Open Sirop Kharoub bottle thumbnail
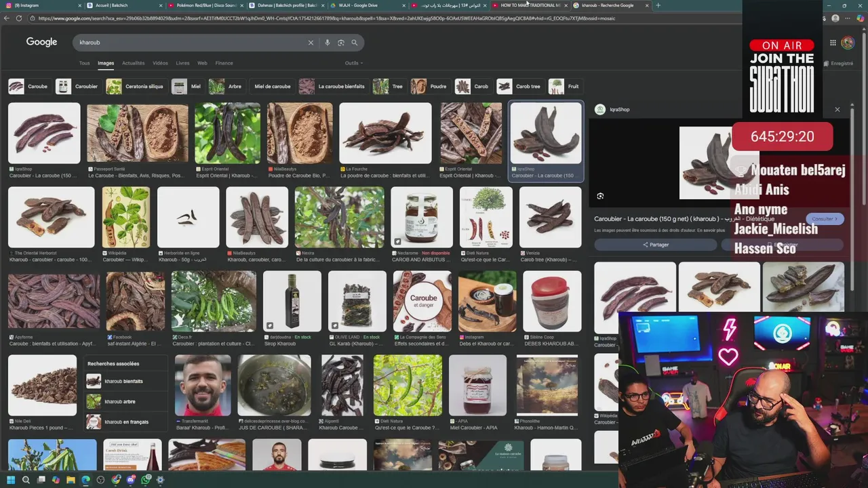This screenshot has height=488, width=868. 292,302
